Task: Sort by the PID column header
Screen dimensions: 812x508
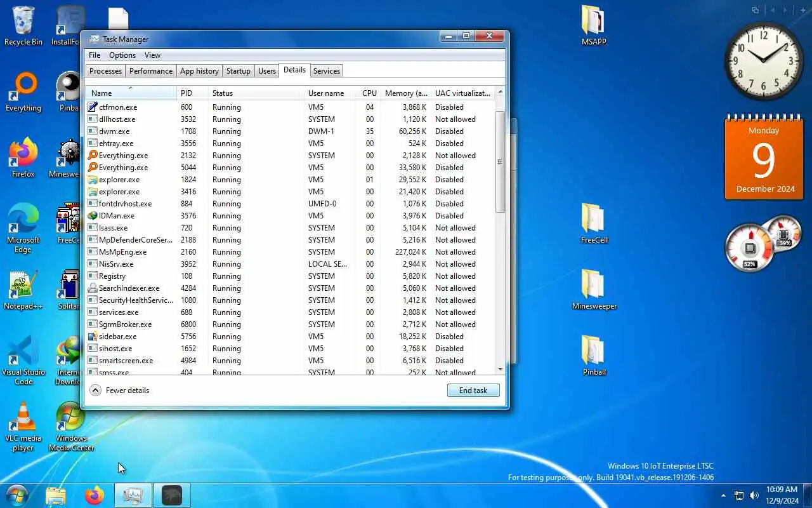Action: 193,93
